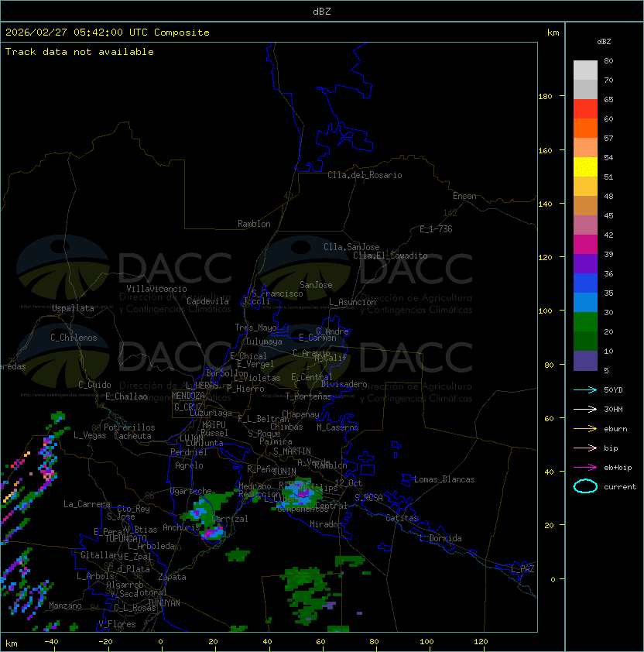
Task: Select the light blue 35-30 dBZ swatch
Action: click(x=585, y=302)
